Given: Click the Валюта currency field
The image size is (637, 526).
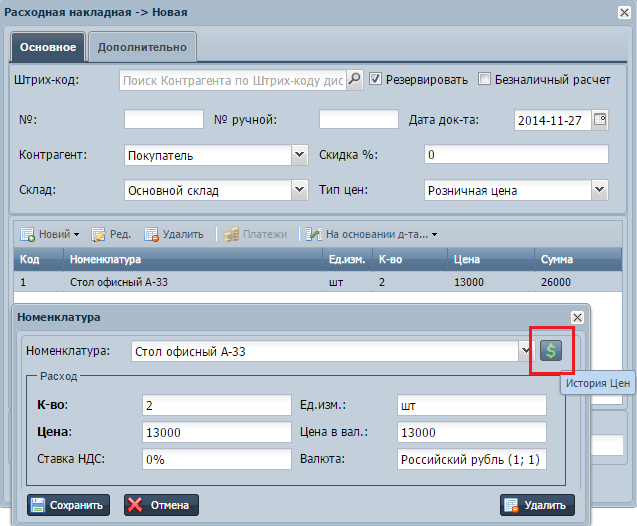Looking at the screenshot, I should coord(472,459).
